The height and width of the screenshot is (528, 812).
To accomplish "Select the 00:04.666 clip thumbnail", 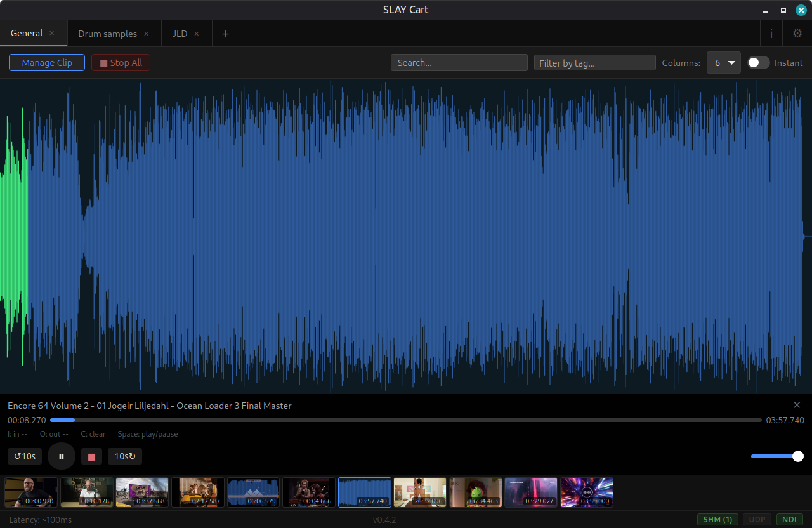I will coord(309,492).
